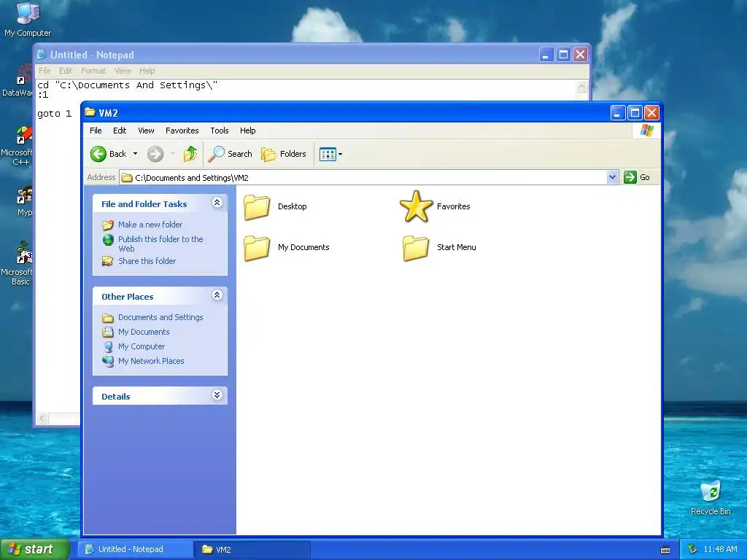Click Publish this folder to the Web
747x560 pixels.
click(160, 244)
